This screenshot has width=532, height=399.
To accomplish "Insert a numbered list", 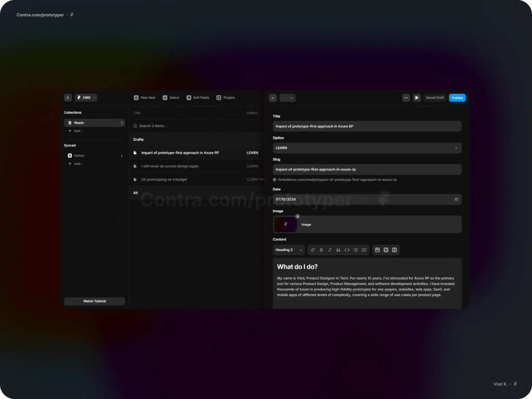I will 364,250.
